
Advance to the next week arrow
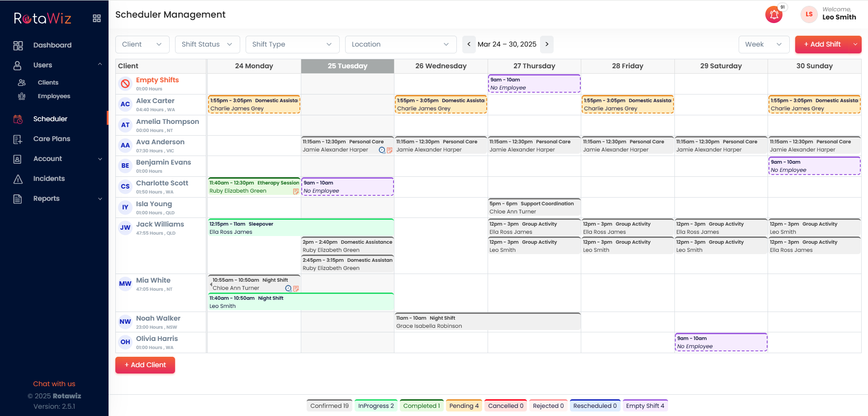547,44
